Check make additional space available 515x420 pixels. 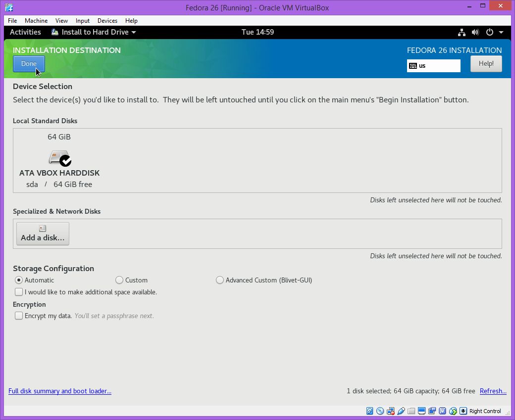point(19,292)
